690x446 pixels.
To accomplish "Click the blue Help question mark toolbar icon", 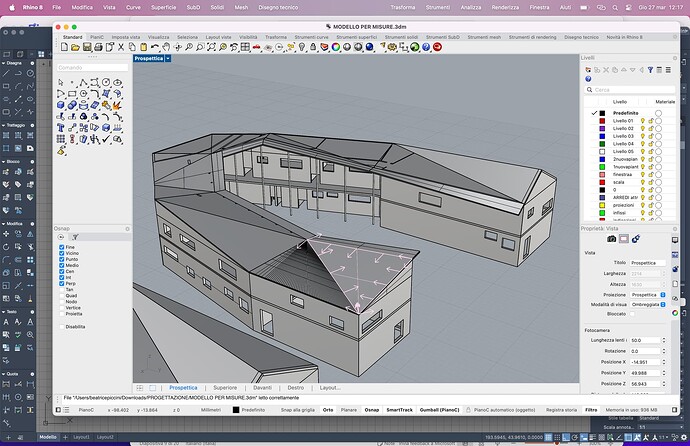I will [426, 47].
